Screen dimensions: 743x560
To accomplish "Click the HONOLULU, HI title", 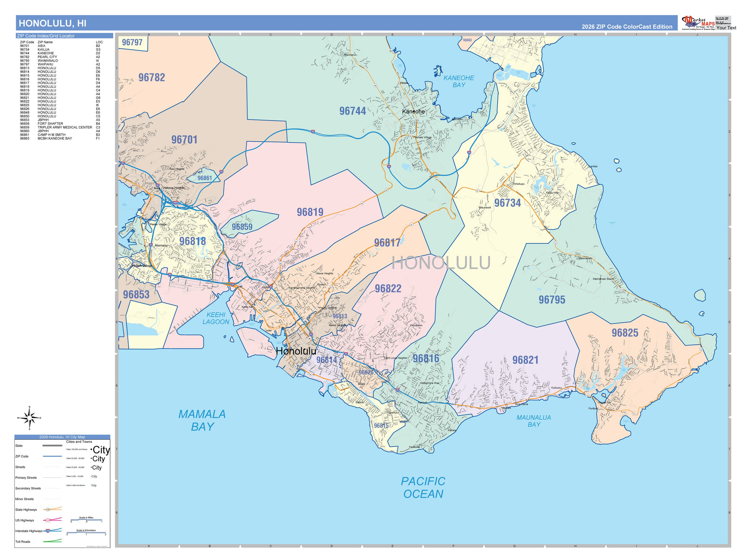I will coord(52,23).
